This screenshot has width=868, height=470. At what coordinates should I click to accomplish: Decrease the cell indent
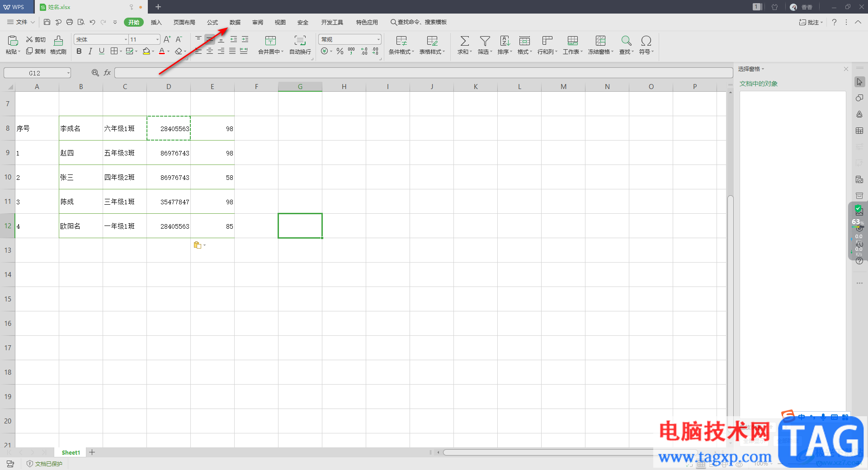click(234, 39)
